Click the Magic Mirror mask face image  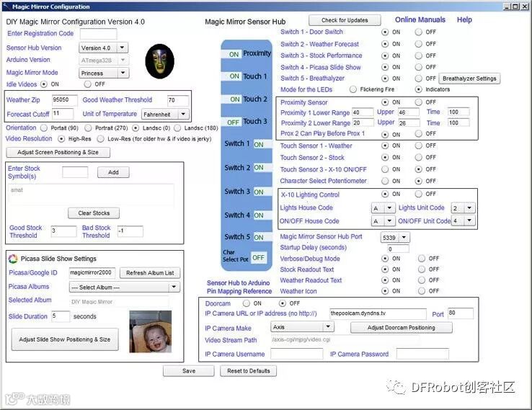click(160, 61)
